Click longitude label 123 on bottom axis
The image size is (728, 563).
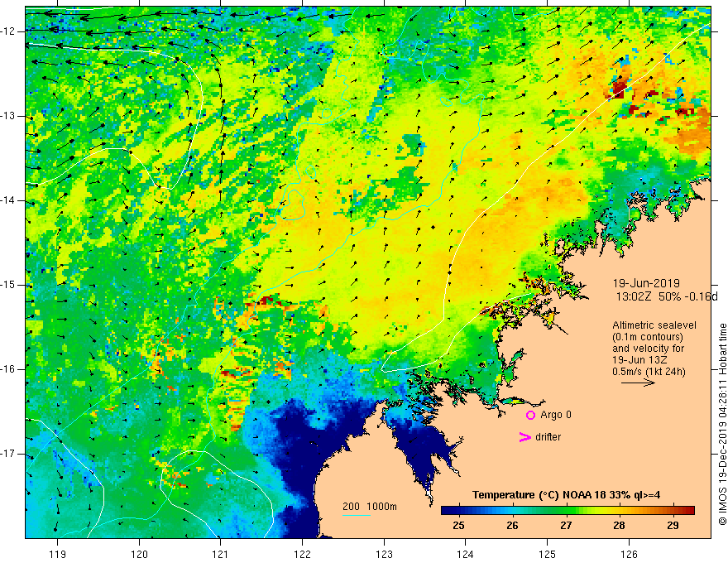[384, 554]
